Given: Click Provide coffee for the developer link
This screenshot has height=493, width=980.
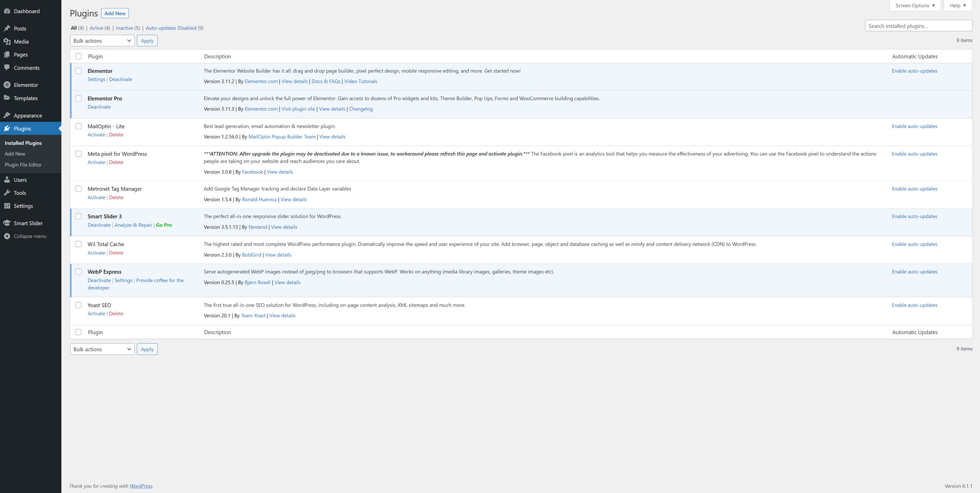Looking at the screenshot, I should click(x=136, y=284).
